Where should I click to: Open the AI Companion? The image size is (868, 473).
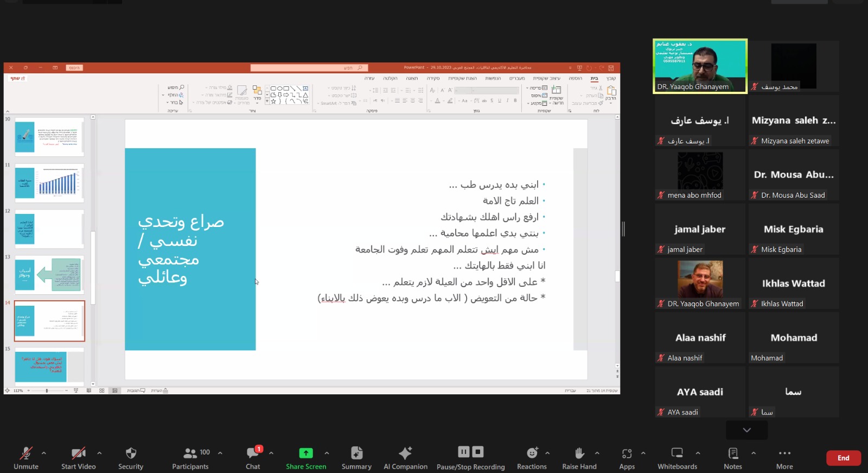coord(405,453)
